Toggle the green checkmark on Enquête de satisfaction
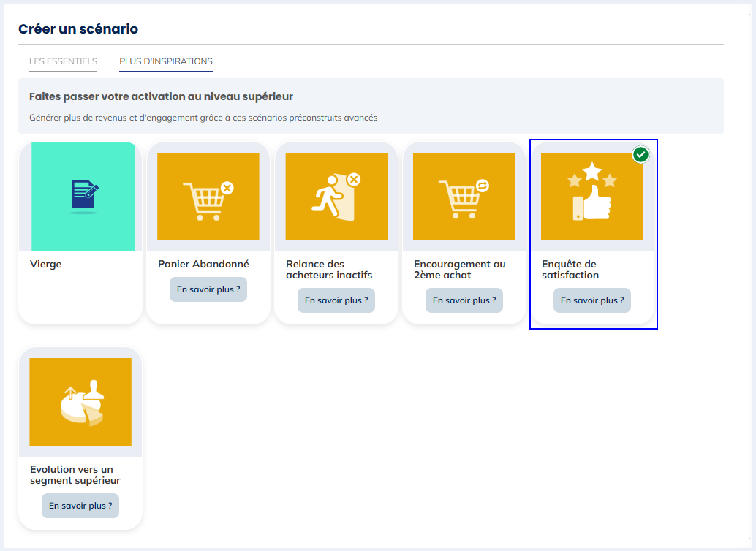Viewport: 756px width, 551px height. tap(640, 155)
